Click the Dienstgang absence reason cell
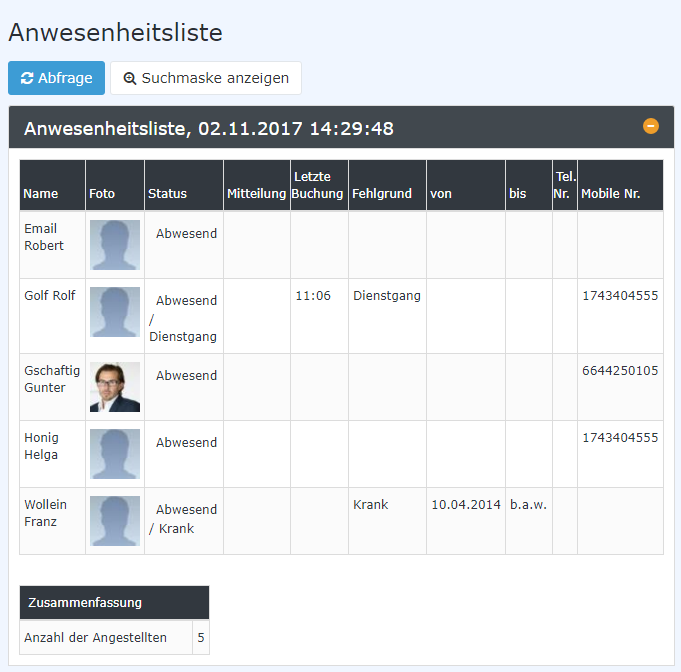 tap(386, 296)
